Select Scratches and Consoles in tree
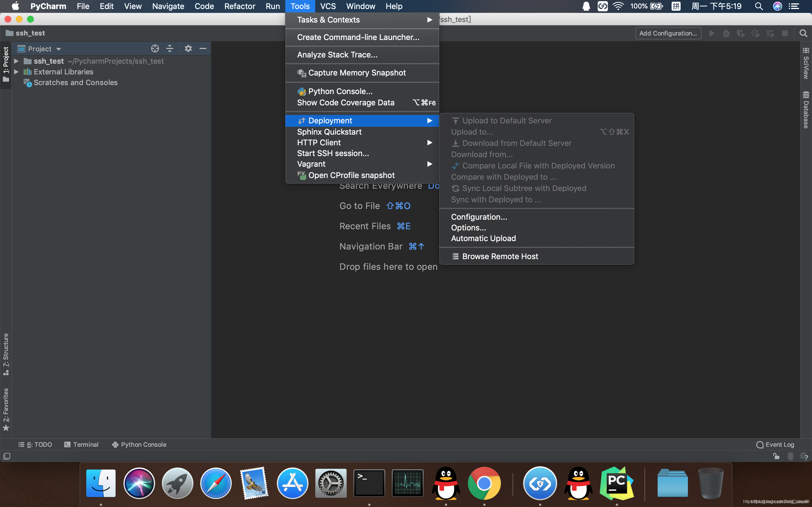Viewport: 812px width, 507px height. (76, 83)
